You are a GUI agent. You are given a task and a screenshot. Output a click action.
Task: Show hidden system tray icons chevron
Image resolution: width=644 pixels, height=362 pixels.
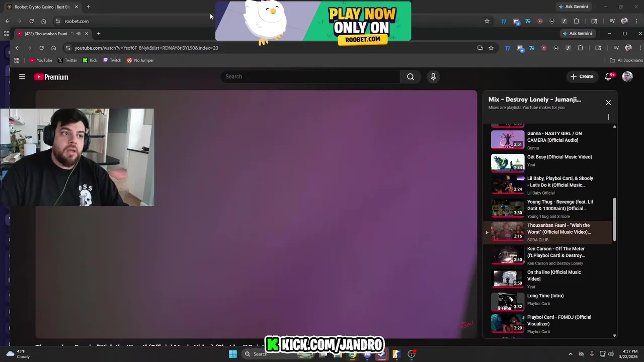tap(570, 354)
